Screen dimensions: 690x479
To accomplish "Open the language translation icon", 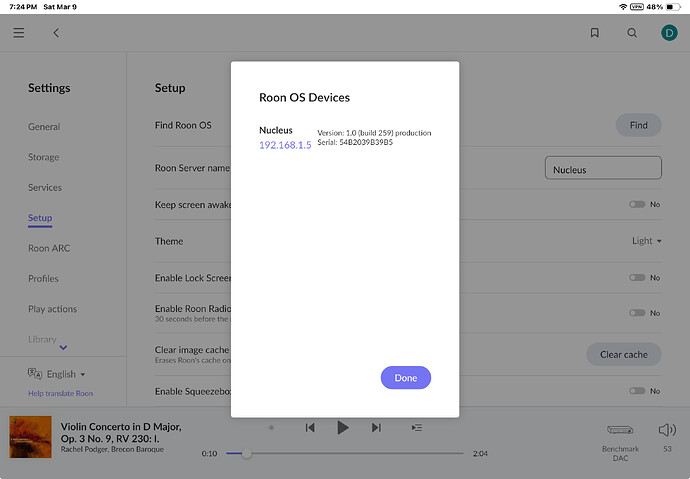I will [x=35, y=374].
